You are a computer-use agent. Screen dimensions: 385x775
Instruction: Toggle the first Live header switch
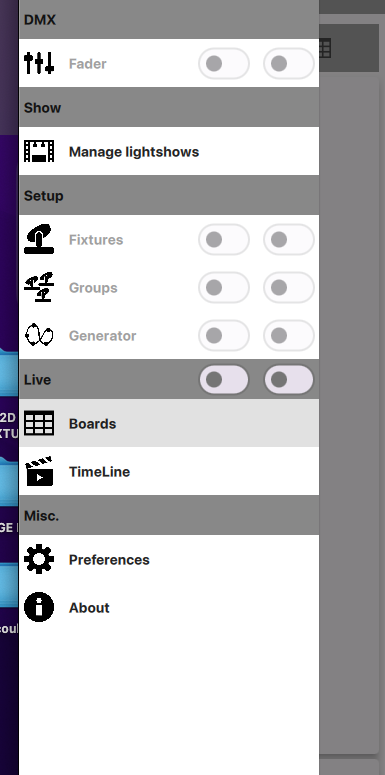[x=224, y=379]
